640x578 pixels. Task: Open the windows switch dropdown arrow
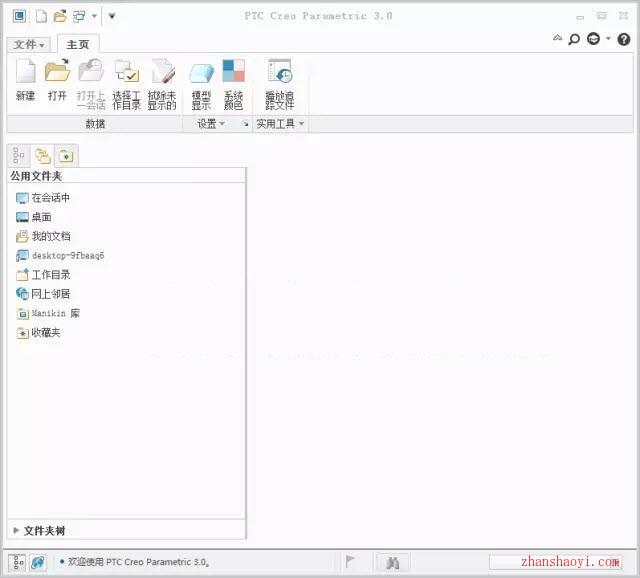click(x=94, y=16)
